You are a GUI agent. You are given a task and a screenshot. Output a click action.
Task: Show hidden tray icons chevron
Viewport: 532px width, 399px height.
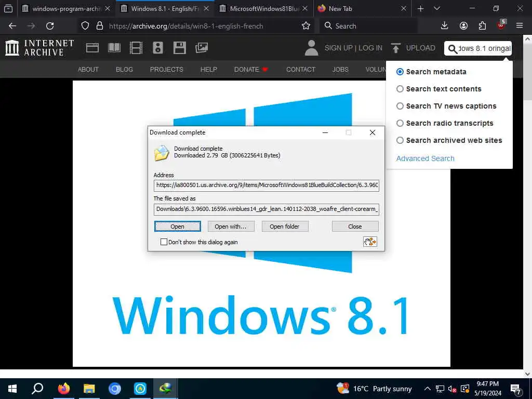pos(428,389)
